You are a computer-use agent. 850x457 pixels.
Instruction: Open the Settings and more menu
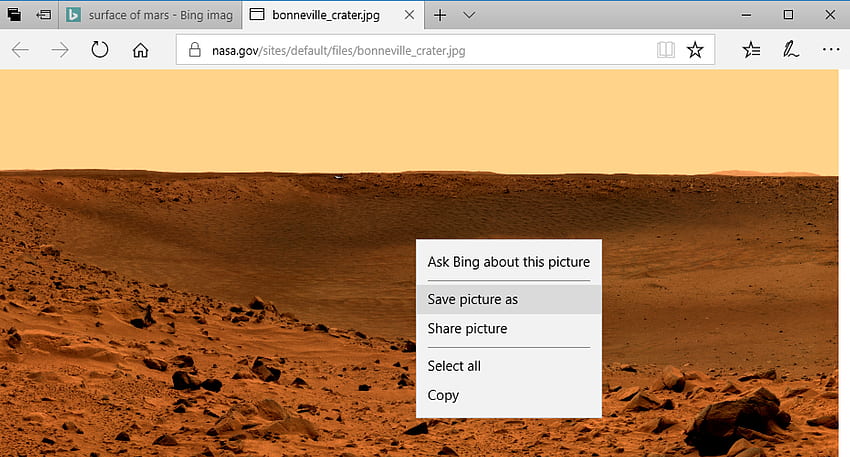[x=830, y=50]
